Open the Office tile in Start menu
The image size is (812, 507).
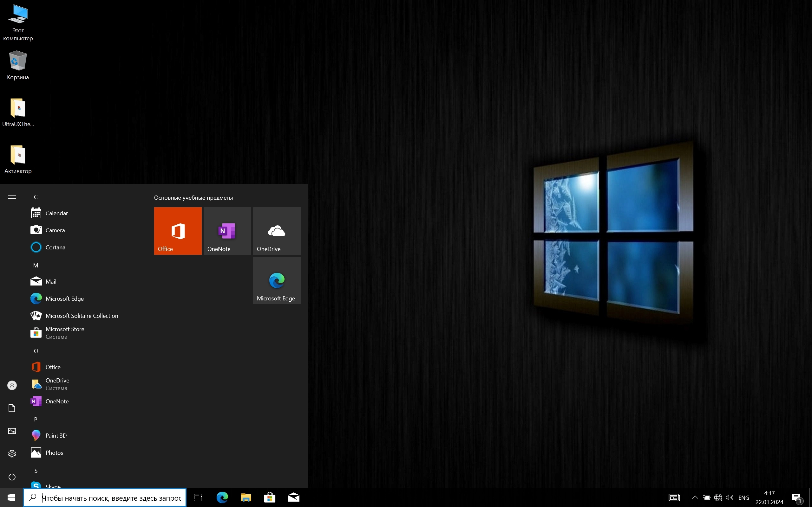(178, 231)
